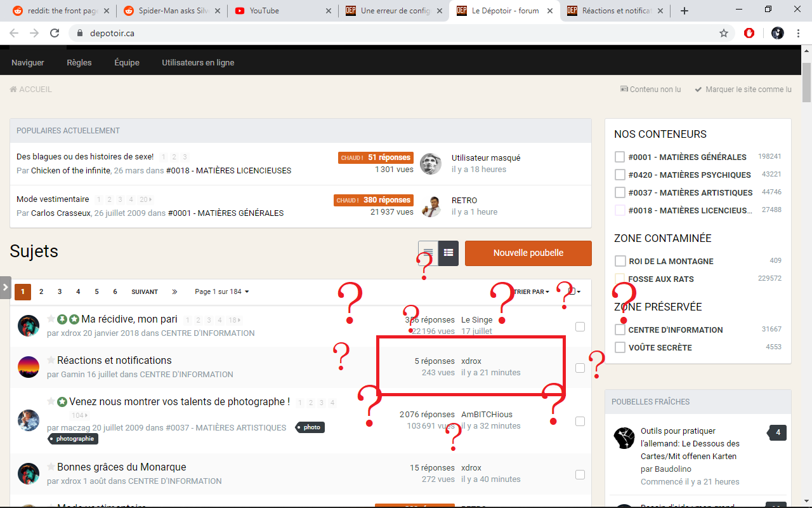This screenshot has height=508, width=812.
Task: Open the 'Trier par' sort dropdown
Action: pyautogui.click(x=532, y=291)
